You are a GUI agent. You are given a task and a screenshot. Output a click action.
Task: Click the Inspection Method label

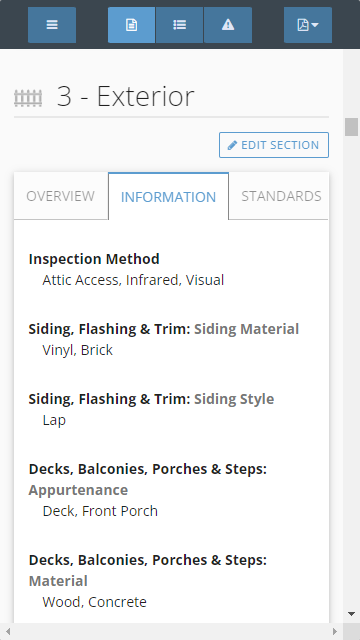94,259
